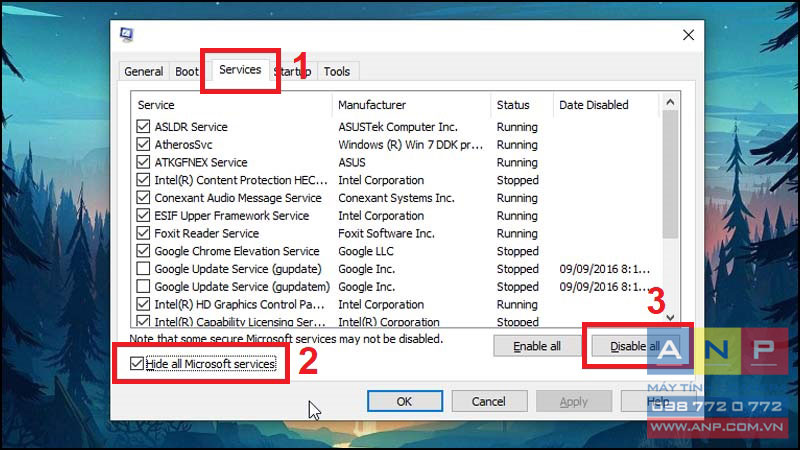Sort by Date Disabled column header

pyautogui.click(x=607, y=105)
